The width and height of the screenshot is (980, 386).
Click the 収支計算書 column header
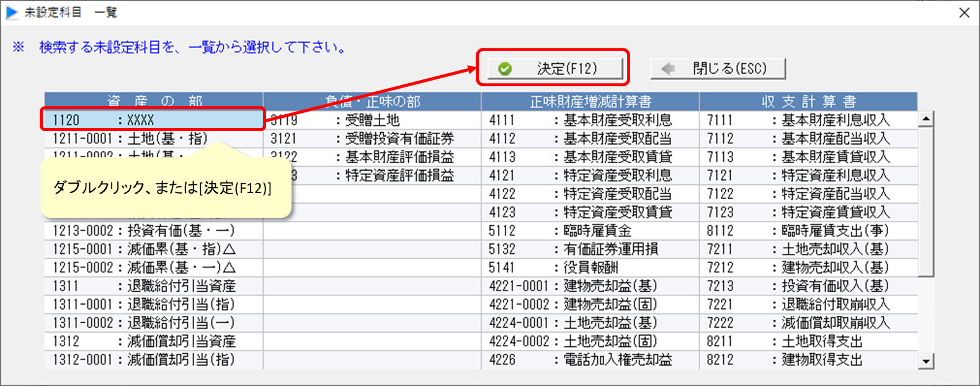pos(808,101)
